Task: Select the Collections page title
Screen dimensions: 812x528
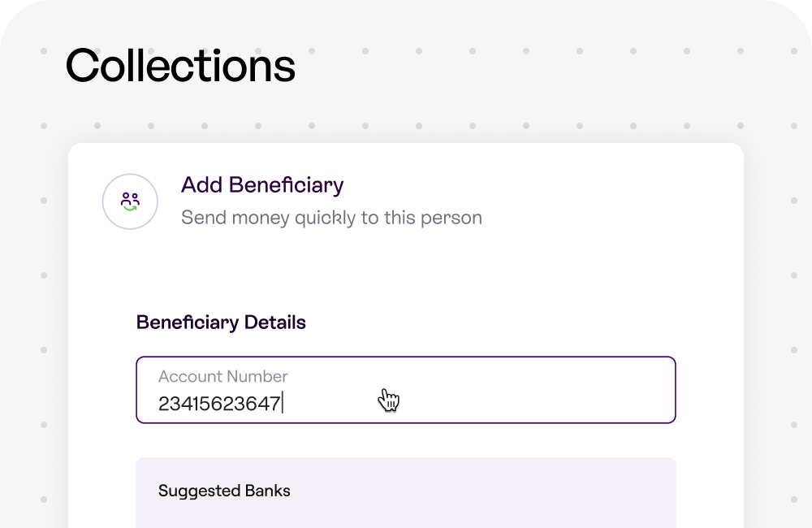Action: point(180,65)
